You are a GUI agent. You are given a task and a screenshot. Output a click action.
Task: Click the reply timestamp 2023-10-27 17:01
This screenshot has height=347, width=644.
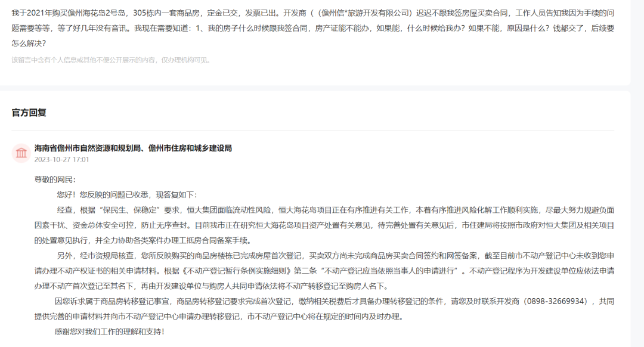(61, 159)
